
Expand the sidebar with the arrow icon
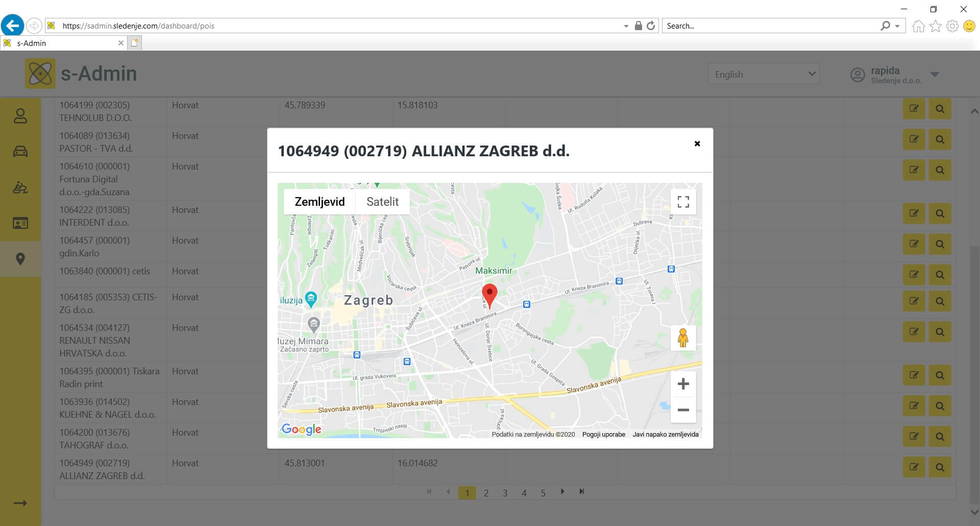coord(20,504)
